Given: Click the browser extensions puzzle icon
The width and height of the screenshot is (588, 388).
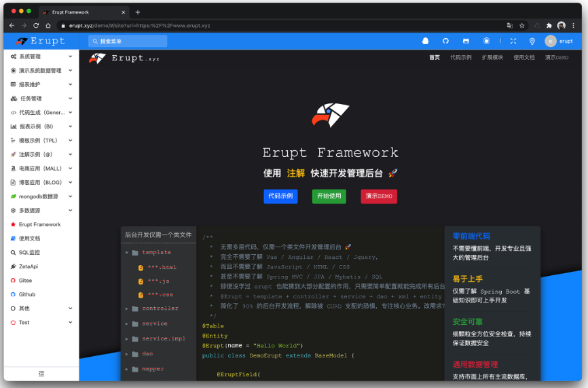Looking at the screenshot, I should (x=549, y=26).
